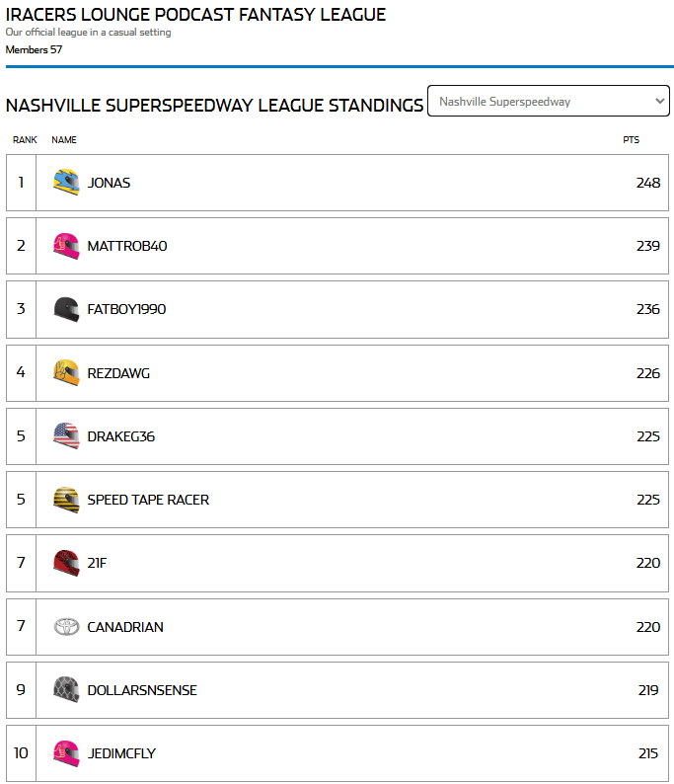Click 21F's dark red helmet icon
Viewport: 674px width, 784px height.
point(66,563)
